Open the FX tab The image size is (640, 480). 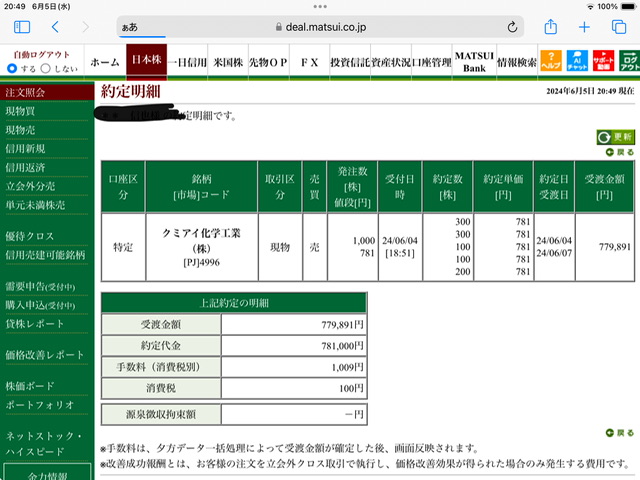point(309,62)
